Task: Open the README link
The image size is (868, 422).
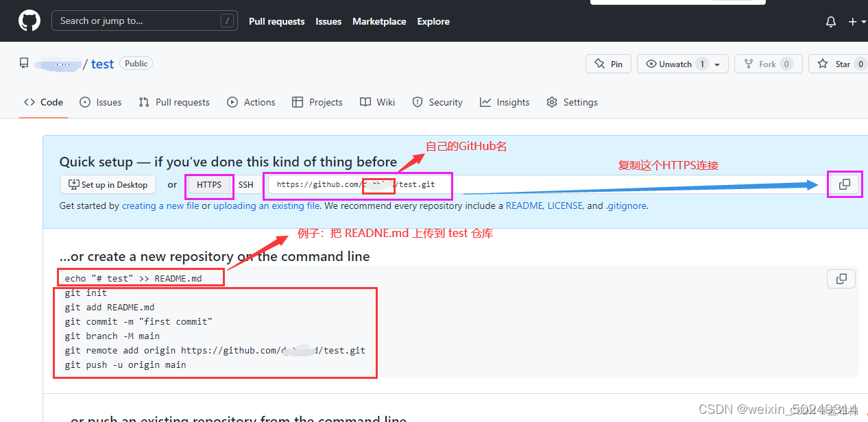Action: [524, 206]
